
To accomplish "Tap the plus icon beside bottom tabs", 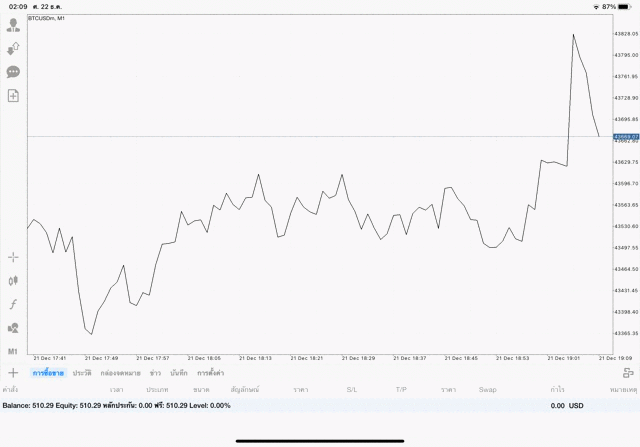I will (x=13, y=372).
